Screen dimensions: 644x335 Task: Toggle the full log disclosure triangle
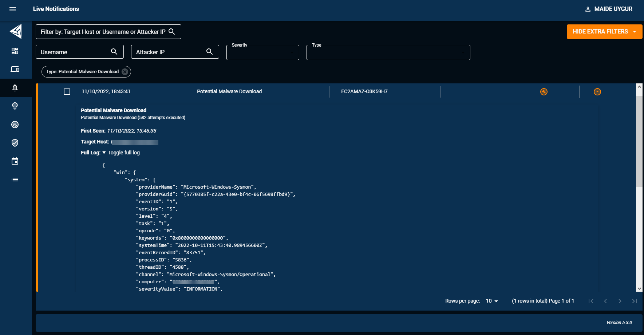[104, 153]
